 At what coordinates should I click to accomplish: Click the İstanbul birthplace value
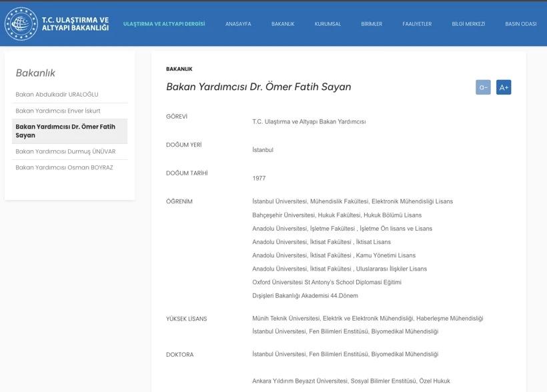263,150
